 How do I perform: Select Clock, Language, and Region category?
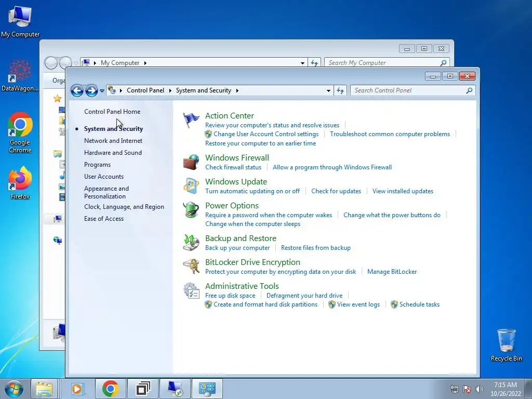[124, 207]
